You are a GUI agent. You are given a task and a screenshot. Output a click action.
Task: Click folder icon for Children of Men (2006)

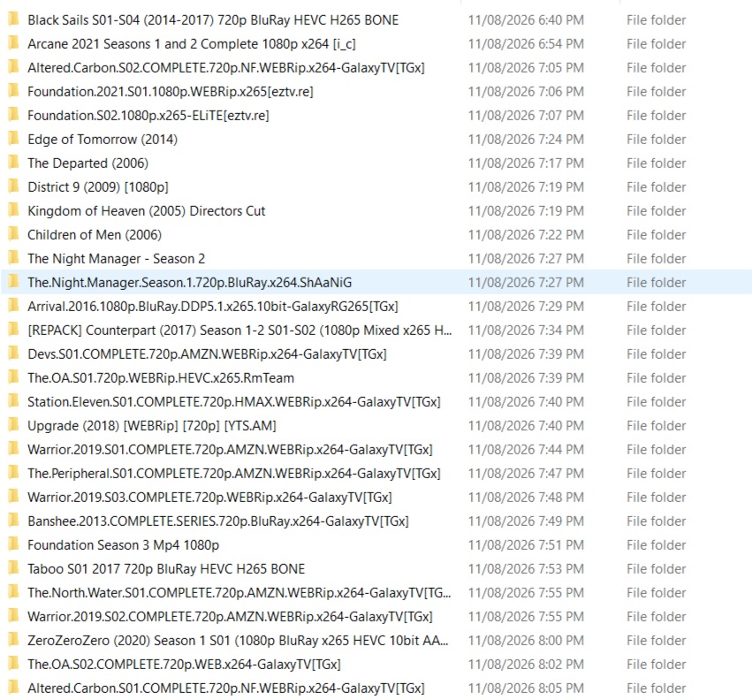point(13,234)
